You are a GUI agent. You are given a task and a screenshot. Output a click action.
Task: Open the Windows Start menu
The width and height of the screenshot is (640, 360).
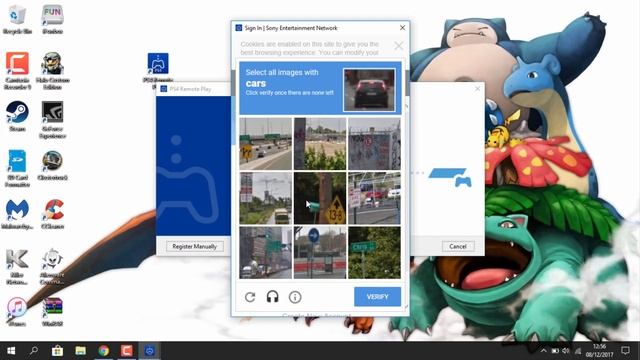point(11,351)
